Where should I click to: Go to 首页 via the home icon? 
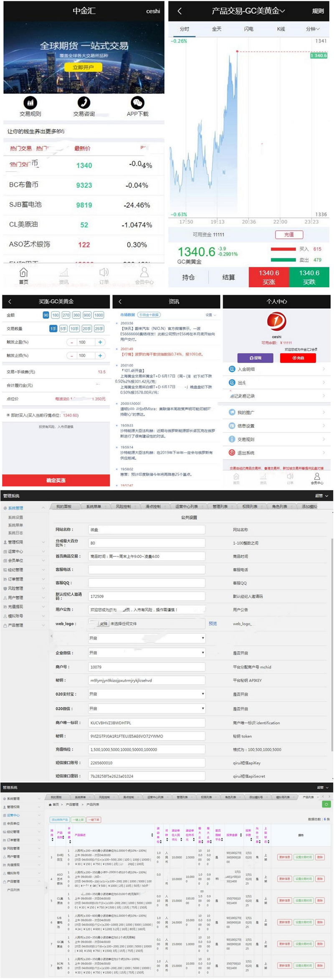[24, 273]
